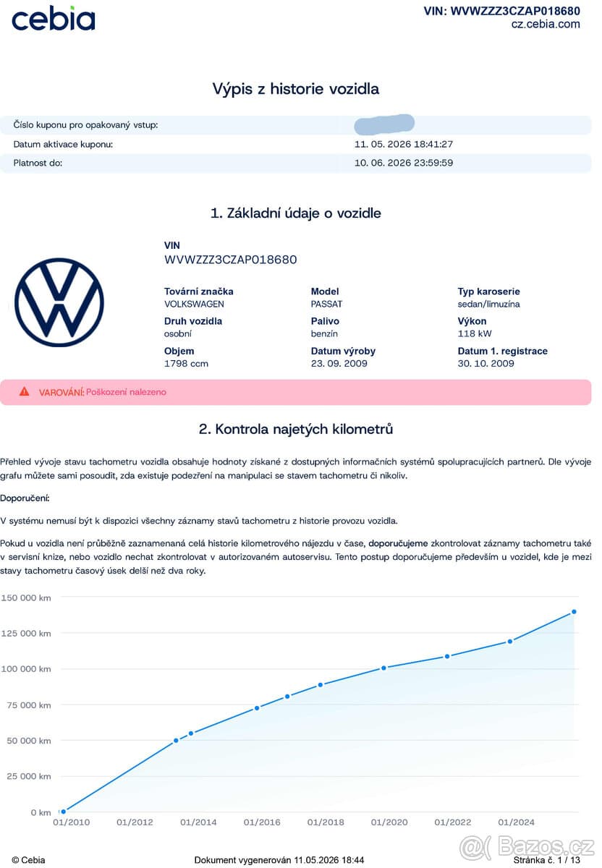
Task: Click the red warning triangle icon
Action: point(25,391)
